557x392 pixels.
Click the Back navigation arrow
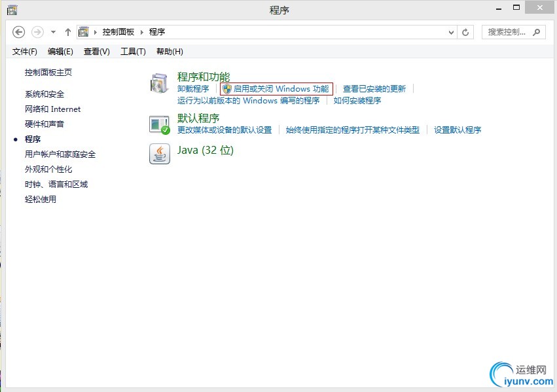(x=18, y=32)
